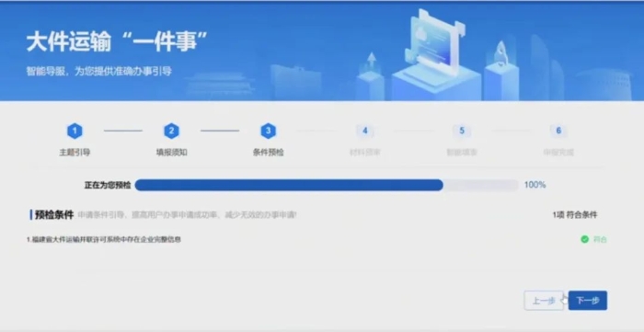Click the 福建省大件运输并联许可 condition row text
The height and width of the screenshot is (332, 644).
click(104, 239)
